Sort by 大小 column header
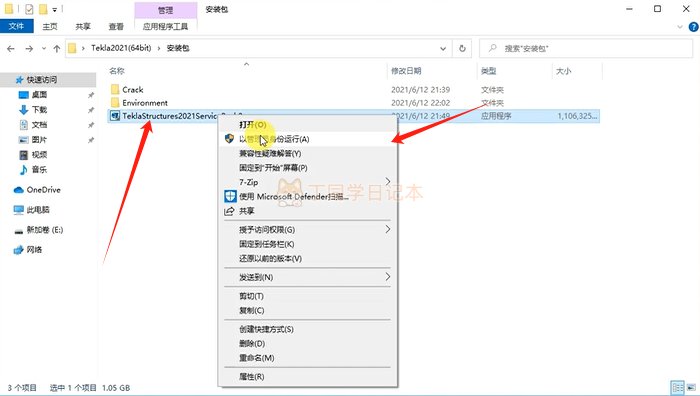Viewport: 700px width, 396px height. (563, 71)
